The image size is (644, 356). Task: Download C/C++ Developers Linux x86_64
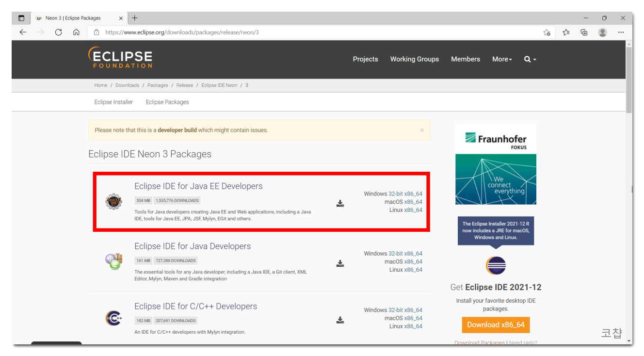pos(413,326)
